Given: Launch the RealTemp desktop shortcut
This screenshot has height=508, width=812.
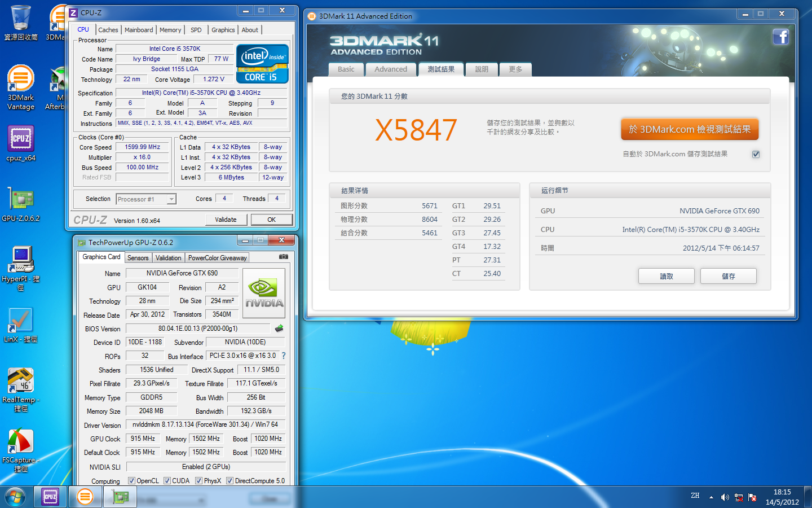Looking at the screenshot, I should 21,389.
